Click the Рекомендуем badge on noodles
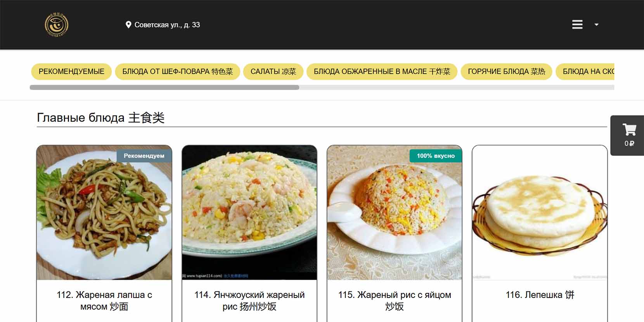The height and width of the screenshot is (322, 644). 144,156
